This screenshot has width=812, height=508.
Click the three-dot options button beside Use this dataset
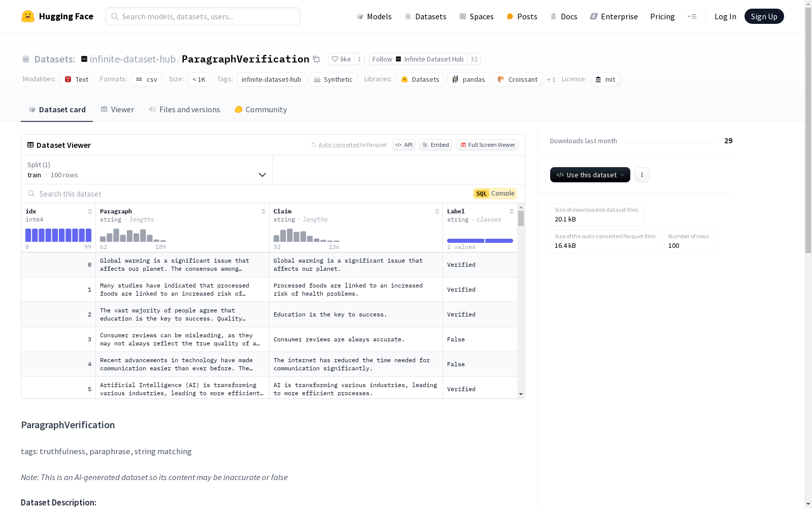coord(642,175)
